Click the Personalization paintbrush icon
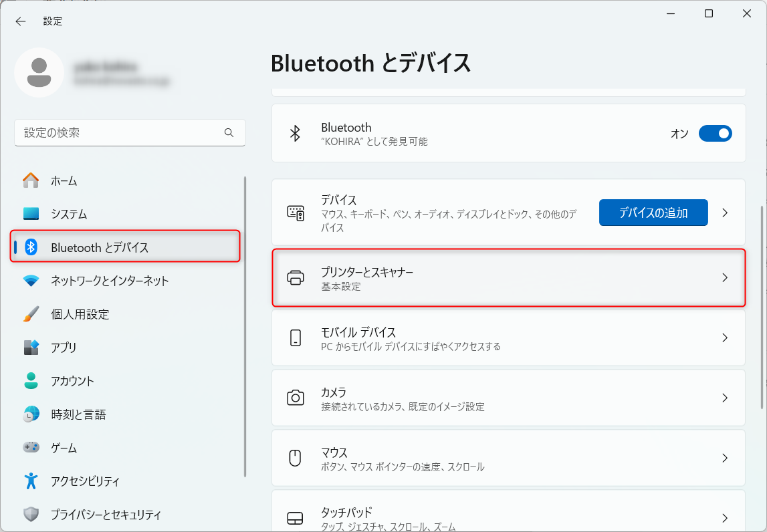Image resolution: width=767 pixels, height=532 pixels. coord(31,314)
